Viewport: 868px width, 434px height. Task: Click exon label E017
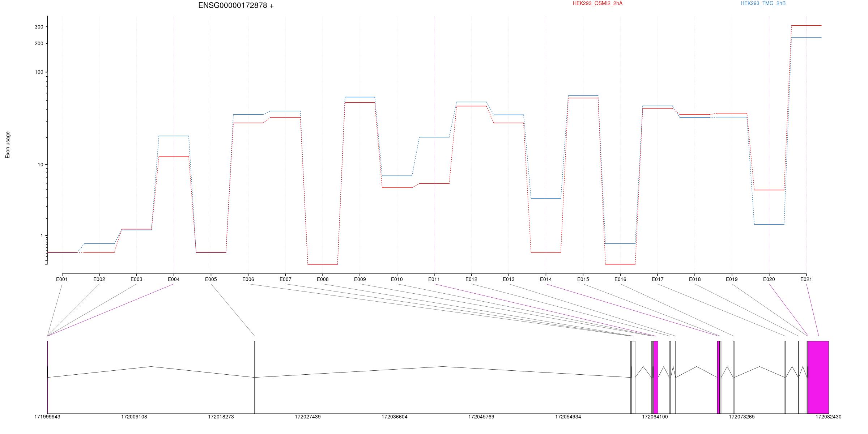coord(658,279)
